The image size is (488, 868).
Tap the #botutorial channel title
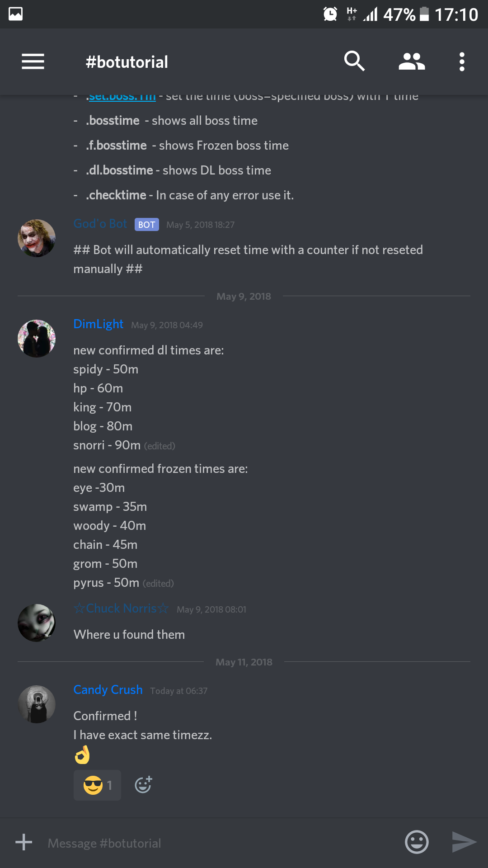pyautogui.click(x=127, y=62)
